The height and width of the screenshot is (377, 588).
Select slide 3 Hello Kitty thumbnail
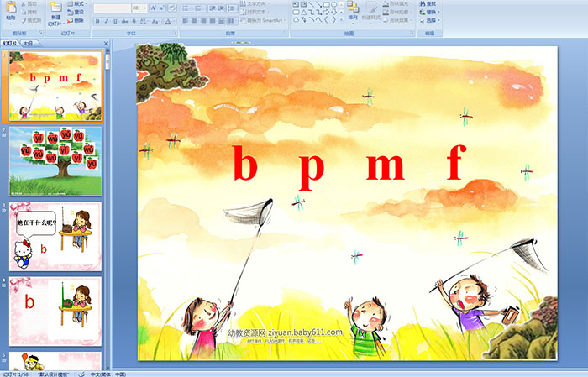tap(55, 236)
